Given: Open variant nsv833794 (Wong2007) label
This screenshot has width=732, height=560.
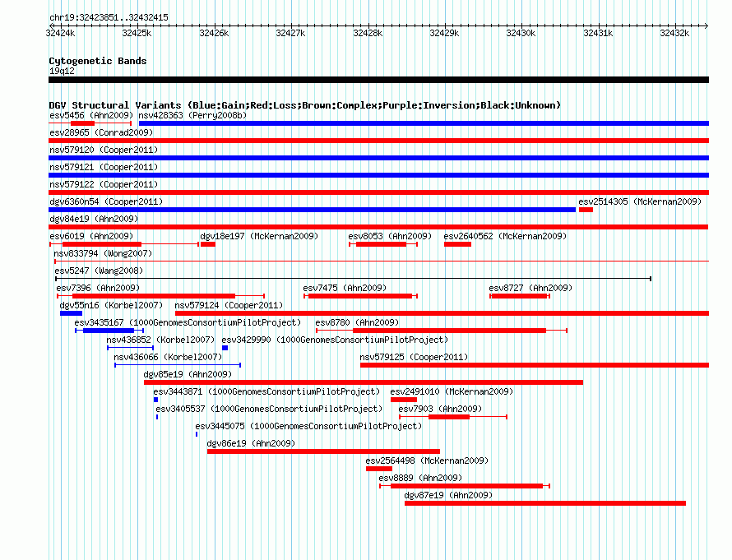Looking at the screenshot, I should [103, 253].
